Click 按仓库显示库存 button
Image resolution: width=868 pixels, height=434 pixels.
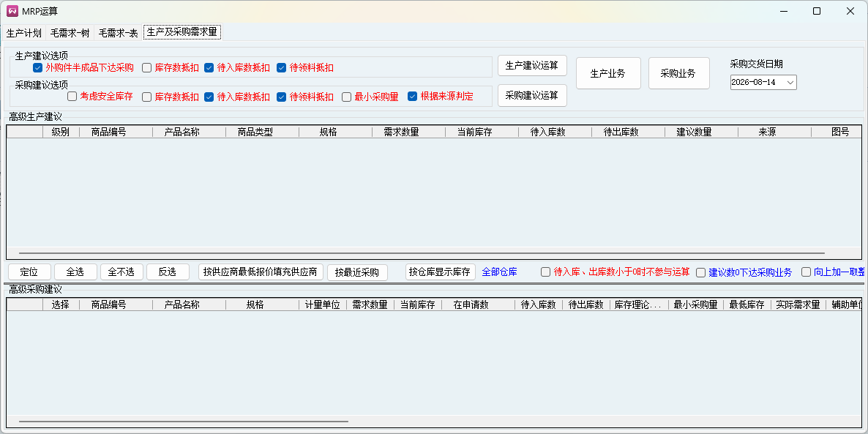(x=440, y=272)
